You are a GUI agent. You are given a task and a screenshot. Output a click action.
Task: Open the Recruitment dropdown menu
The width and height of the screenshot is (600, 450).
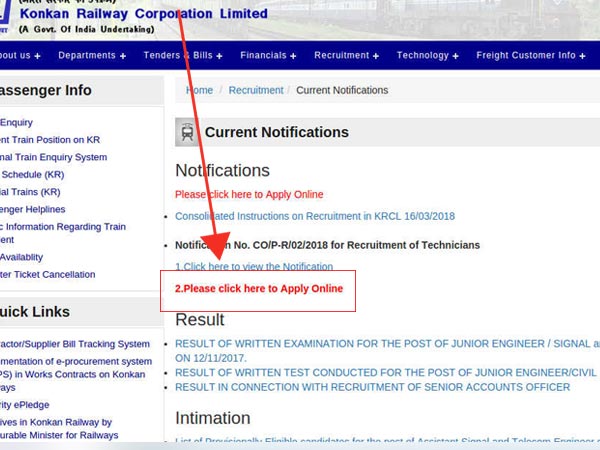[346, 55]
